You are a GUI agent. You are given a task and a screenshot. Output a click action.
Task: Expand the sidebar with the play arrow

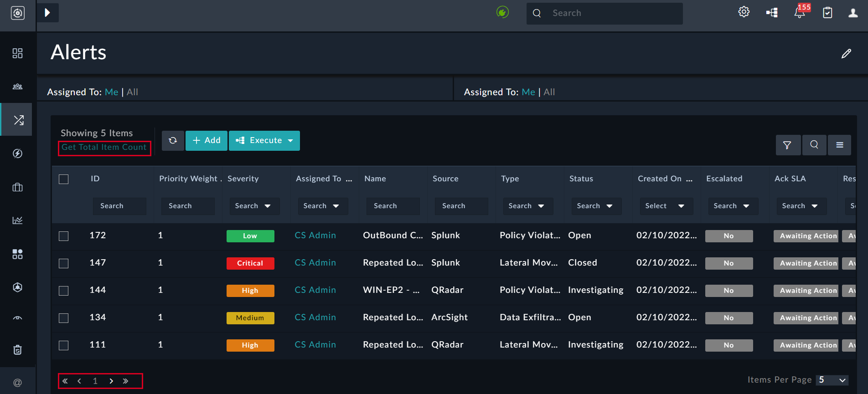point(47,13)
